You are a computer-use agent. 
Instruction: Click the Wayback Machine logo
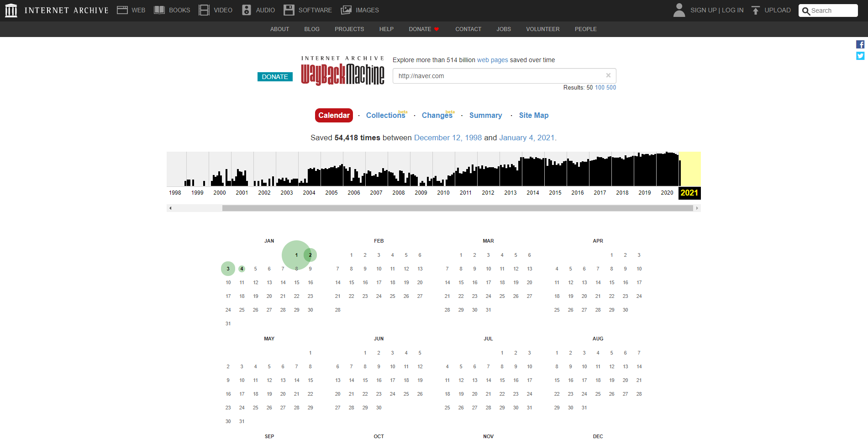[x=342, y=71]
